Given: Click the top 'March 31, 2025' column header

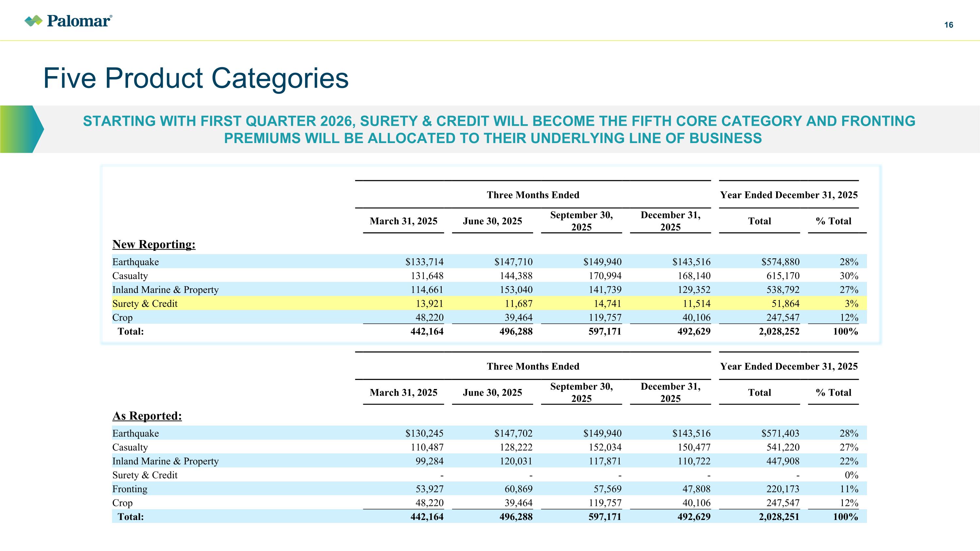Looking at the screenshot, I should click(403, 221).
